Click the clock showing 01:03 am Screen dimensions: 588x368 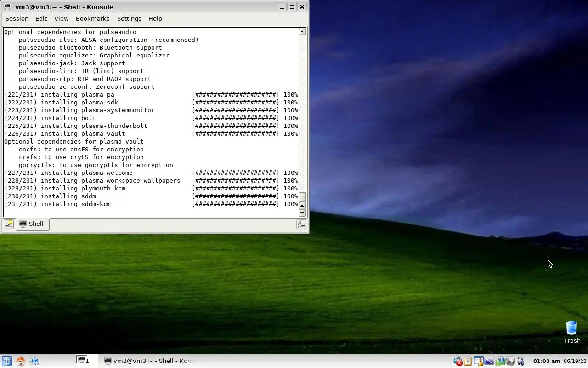[x=546, y=361]
